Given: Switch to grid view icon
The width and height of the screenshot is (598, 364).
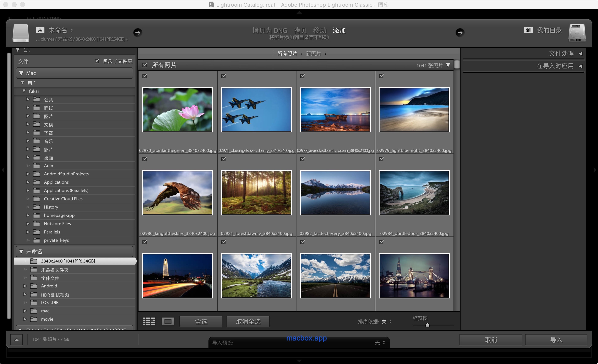Looking at the screenshot, I should pyautogui.click(x=149, y=321).
